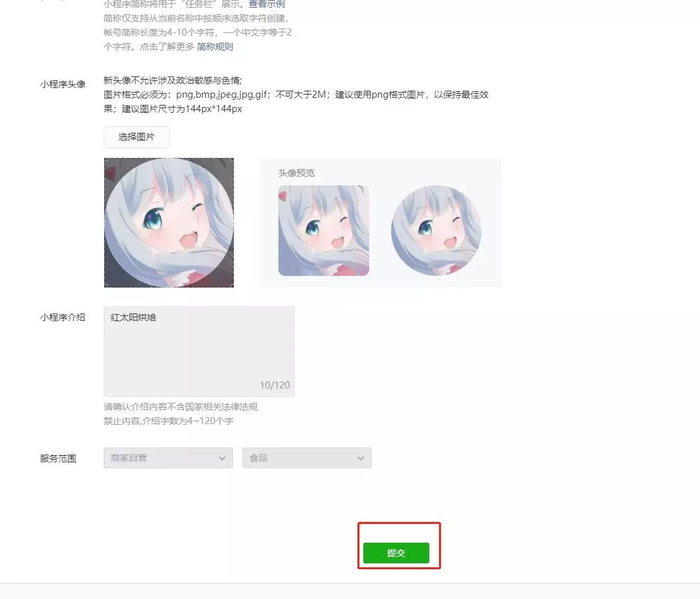Click the green 提交 submit button
Viewport: 700px width, 599px height.
tap(396, 552)
